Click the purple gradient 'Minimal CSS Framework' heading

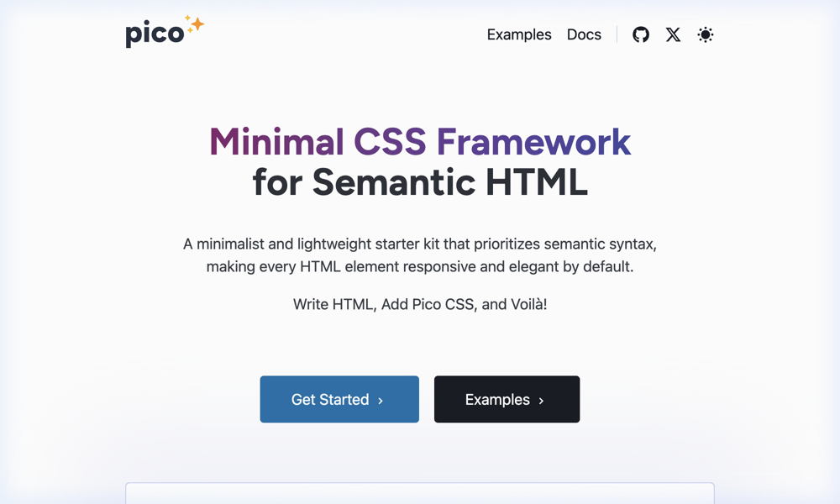(420, 141)
